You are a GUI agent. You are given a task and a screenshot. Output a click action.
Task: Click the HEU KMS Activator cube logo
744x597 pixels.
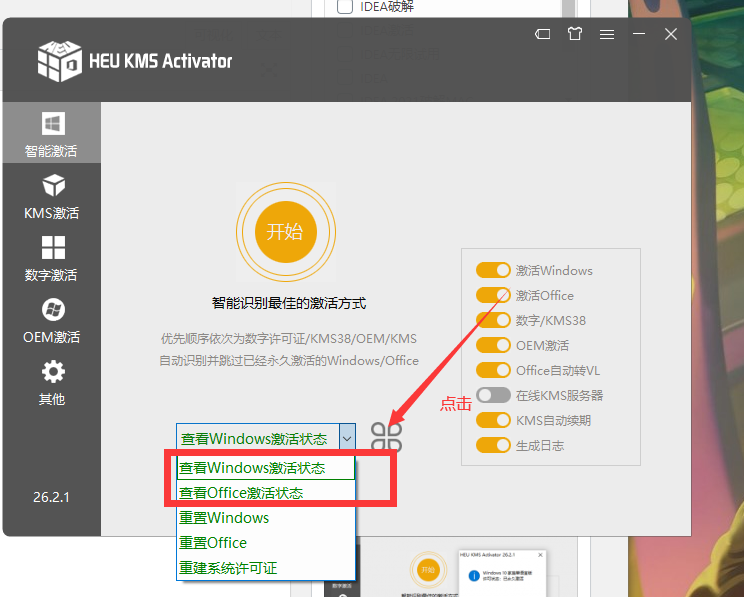59,61
